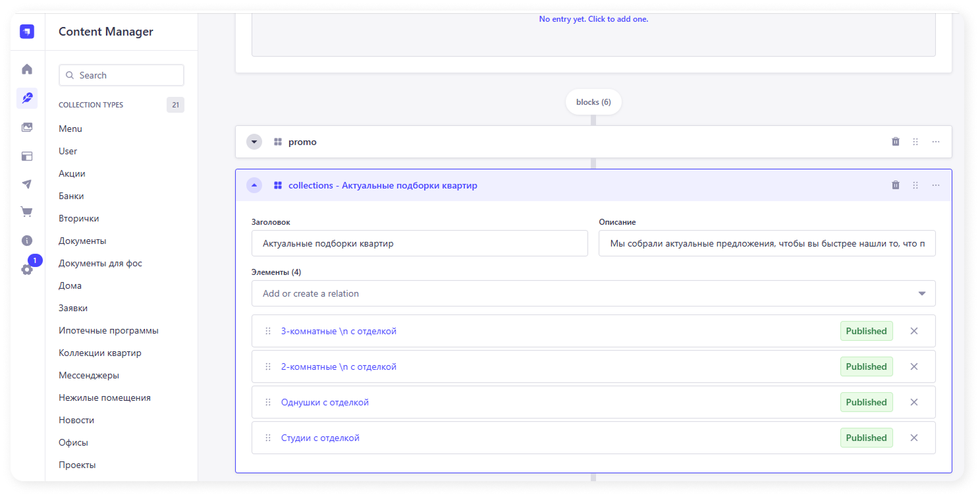The height and width of the screenshot is (497, 980).
Task: Click the Home icon in left sidebar
Action: [27, 69]
